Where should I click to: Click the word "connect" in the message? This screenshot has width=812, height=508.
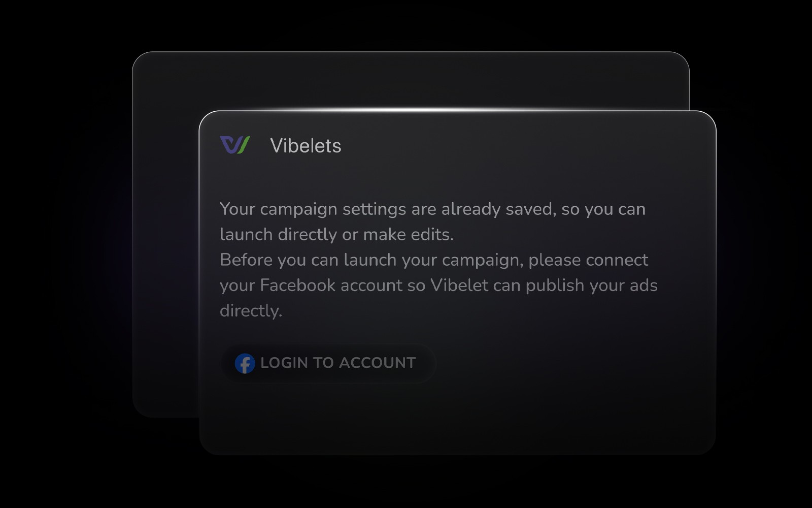[x=617, y=260]
